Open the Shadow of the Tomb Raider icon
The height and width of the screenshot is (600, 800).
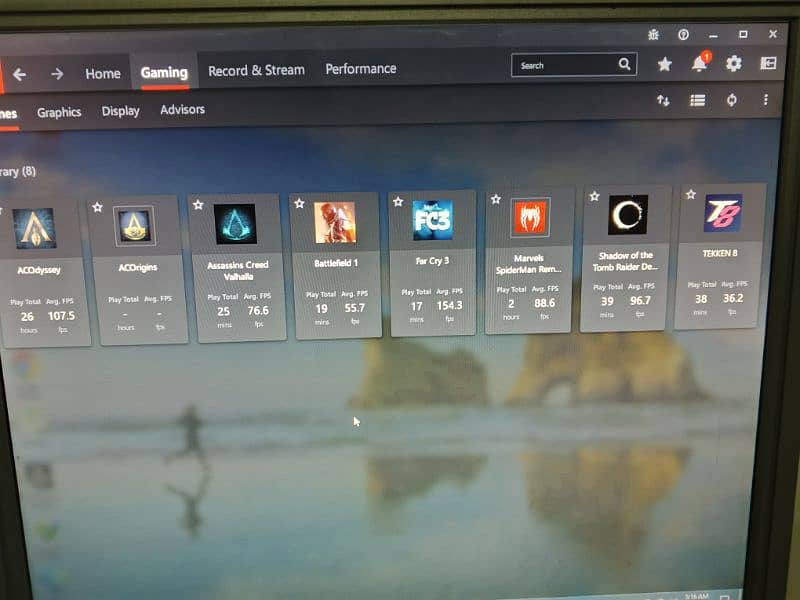point(628,214)
